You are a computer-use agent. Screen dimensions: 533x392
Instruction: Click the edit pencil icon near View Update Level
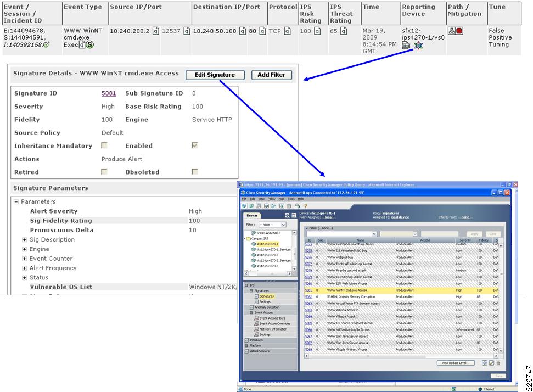[491, 363]
